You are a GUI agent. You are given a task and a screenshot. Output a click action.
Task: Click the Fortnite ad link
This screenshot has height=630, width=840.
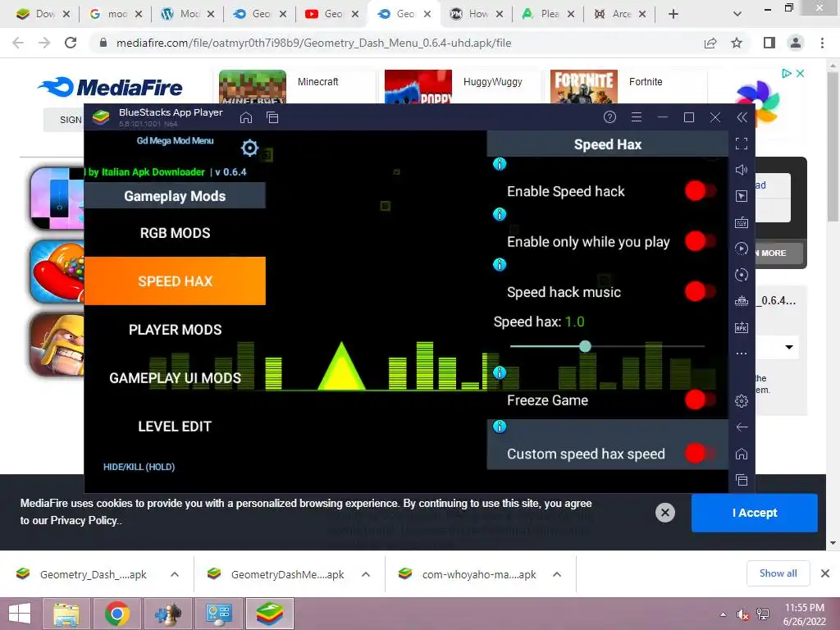pos(645,82)
